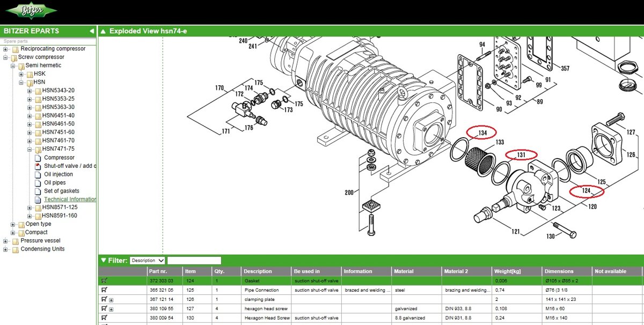Expand the Pressure vessel plus box

pos(6,241)
